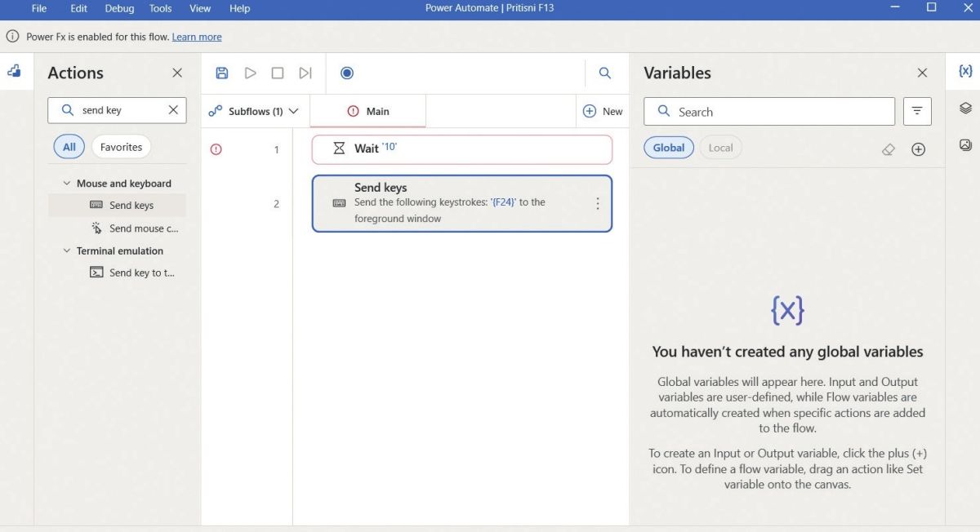Select the Wait '10' action step
980x532 pixels.
tap(462, 149)
